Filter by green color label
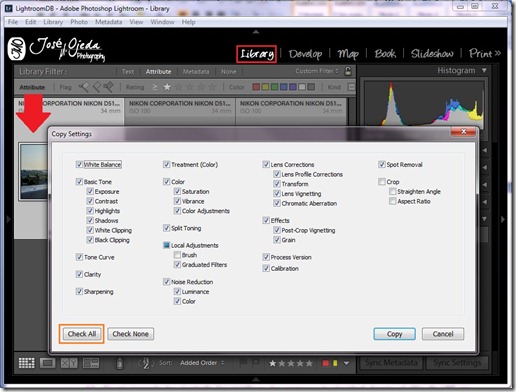 [274, 87]
